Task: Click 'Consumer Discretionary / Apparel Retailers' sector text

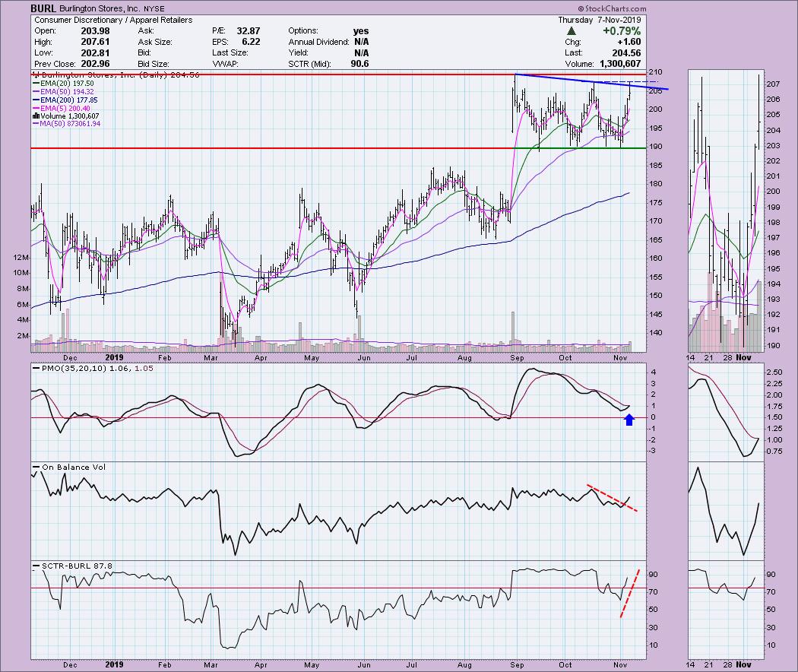Action: point(113,20)
